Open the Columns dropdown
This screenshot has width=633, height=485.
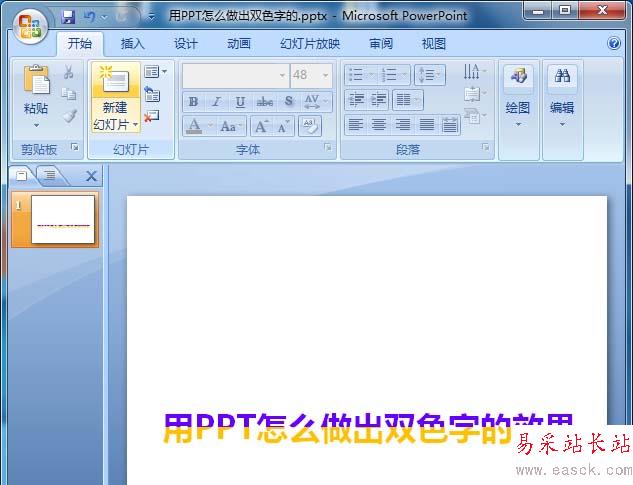pyautogui.click(x=408, y=100)
